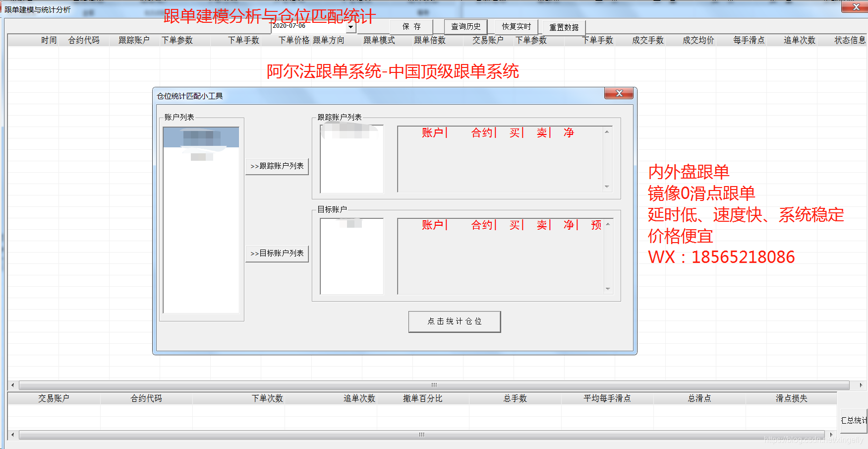The image size is (868, 449).
Task: Click right arrow of upper grid horizontal scrollbar
Action: click(861, 385)
